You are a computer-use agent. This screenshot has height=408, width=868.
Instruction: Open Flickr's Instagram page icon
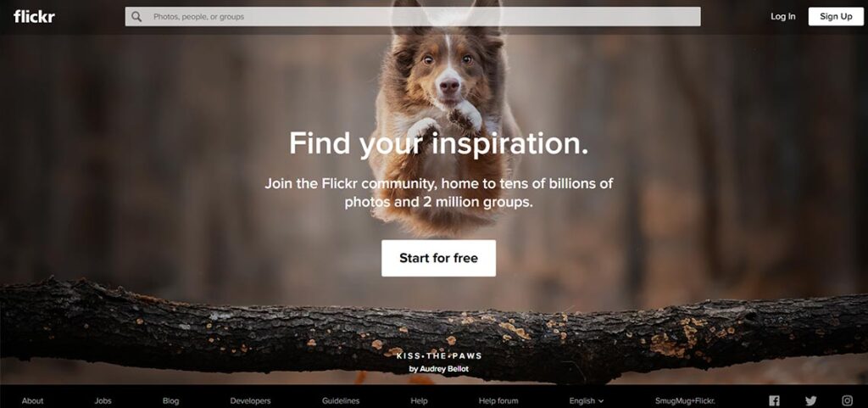848,401
